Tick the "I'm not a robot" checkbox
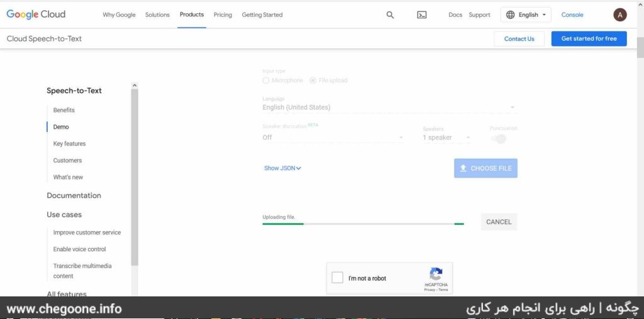This screenshot has height=319, width=644. tap(337, 278)
